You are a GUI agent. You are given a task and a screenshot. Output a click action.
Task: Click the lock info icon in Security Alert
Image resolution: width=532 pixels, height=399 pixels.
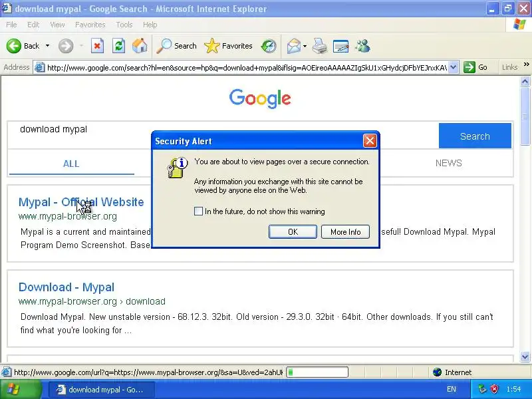[177, 168]
